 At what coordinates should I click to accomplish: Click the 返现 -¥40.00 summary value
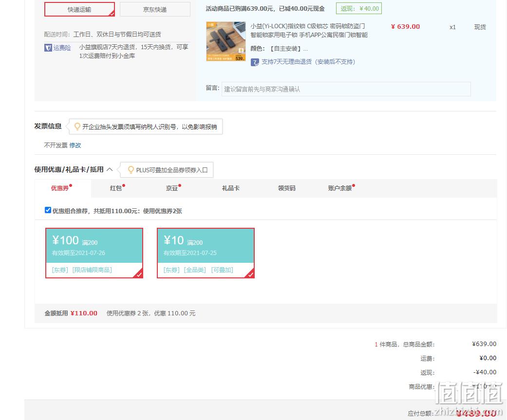click(x=485, y=372)
